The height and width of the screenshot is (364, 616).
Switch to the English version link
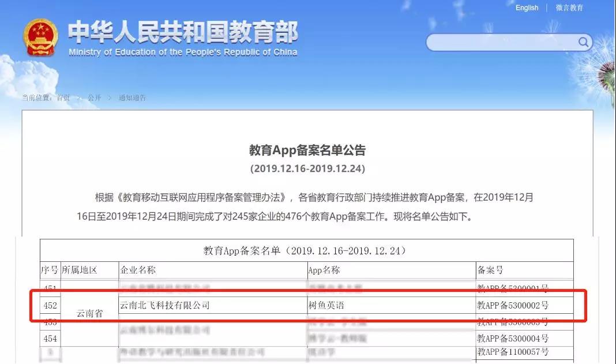click(x=527, y=8)
